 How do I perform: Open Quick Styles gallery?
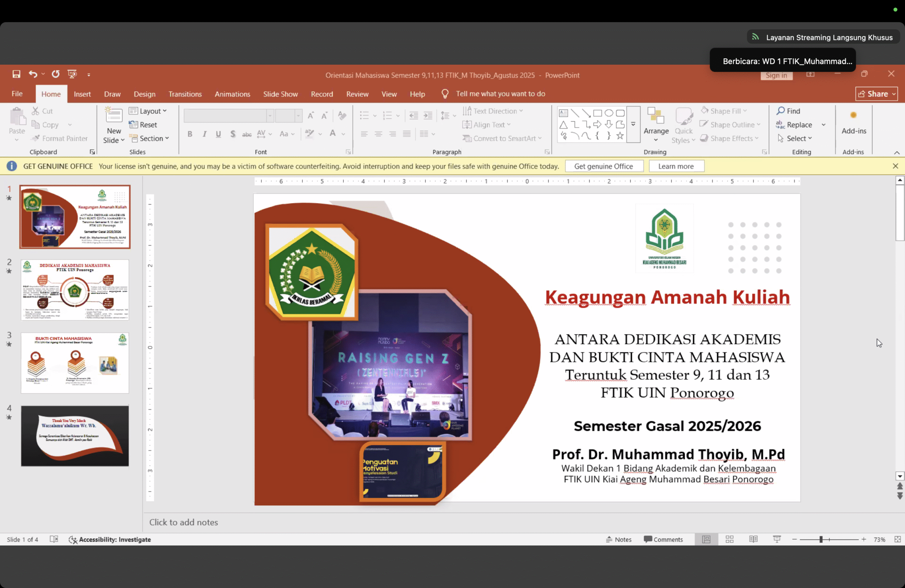[x=683, y=126]
